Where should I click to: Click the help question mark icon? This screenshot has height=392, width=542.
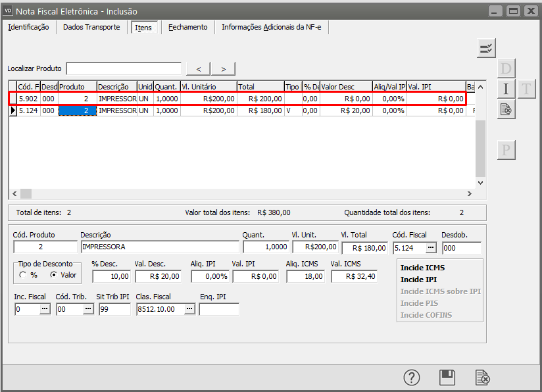coord(411,378)
